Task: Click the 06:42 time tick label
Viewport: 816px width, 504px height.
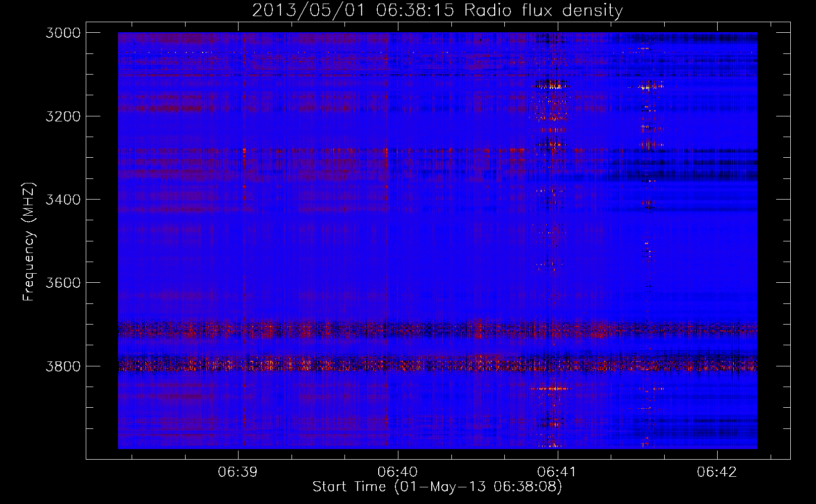Action: (717, 472)
